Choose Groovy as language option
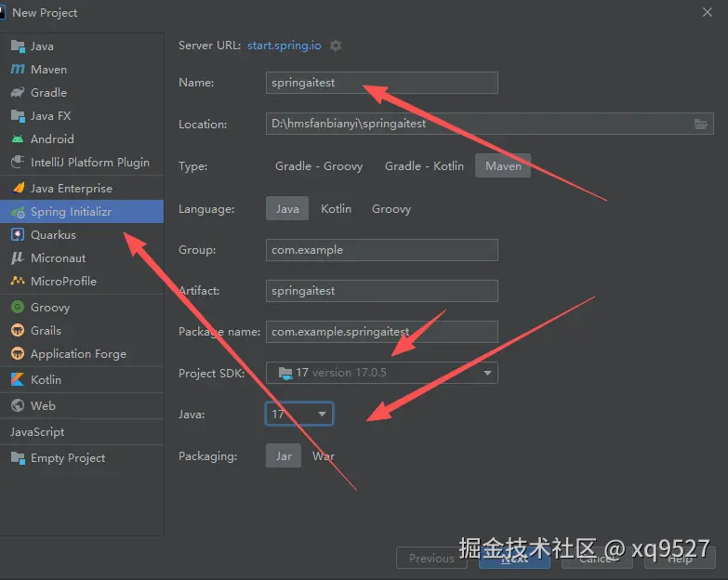728x580 pixels. point(391,209)
